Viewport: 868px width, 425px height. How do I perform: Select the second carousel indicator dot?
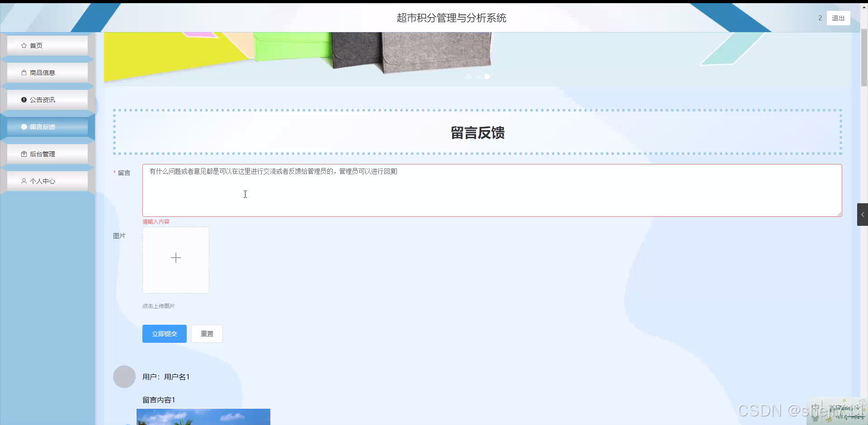pos(478,77)
